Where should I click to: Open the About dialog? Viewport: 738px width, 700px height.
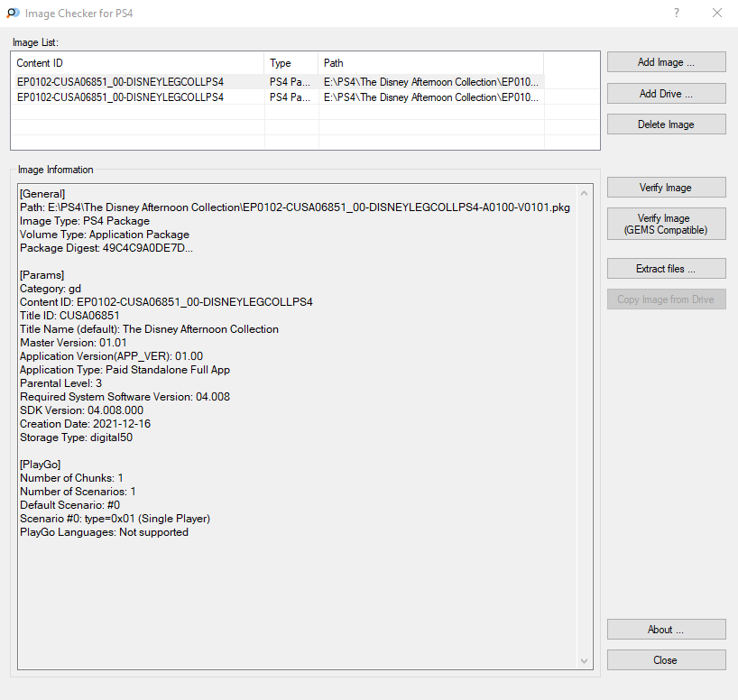(x=666, y=630)
